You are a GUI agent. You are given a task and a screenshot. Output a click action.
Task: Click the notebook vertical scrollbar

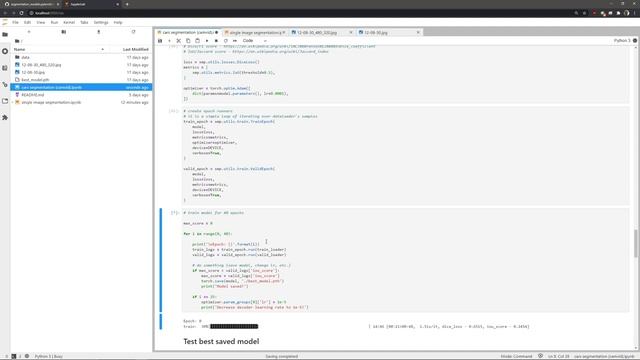pos(636,243)
